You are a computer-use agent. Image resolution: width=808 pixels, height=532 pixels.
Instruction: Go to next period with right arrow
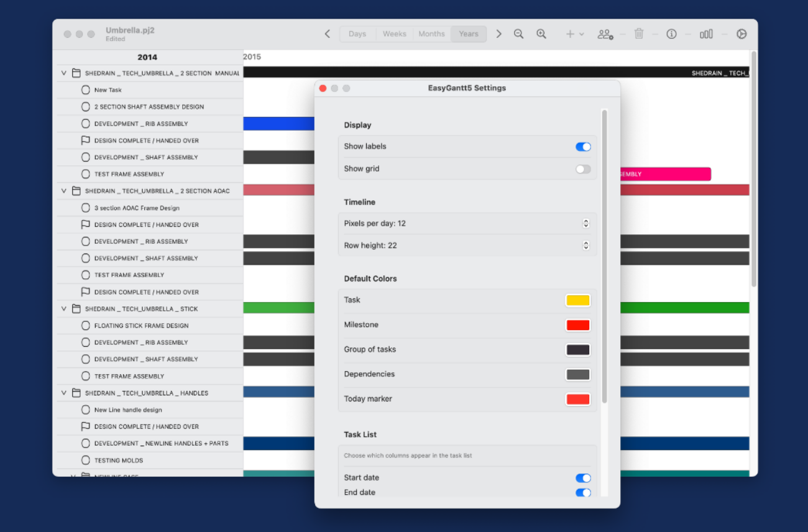[498, 34]
